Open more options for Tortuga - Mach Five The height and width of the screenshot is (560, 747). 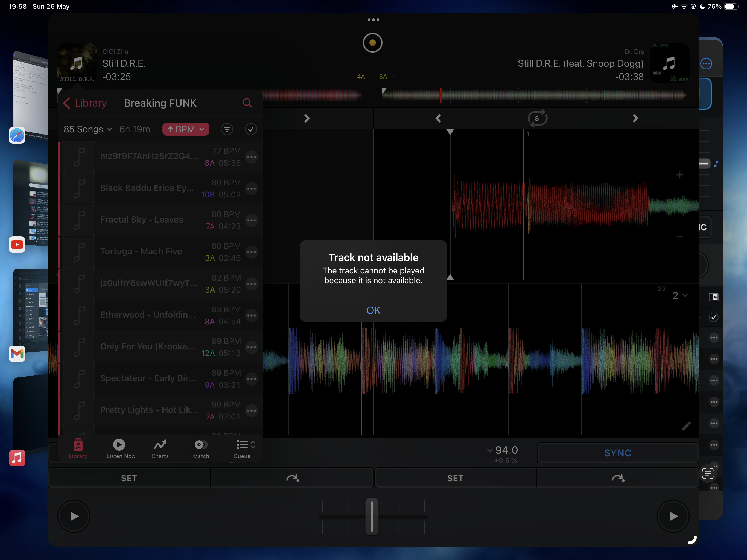click(251, 252)
